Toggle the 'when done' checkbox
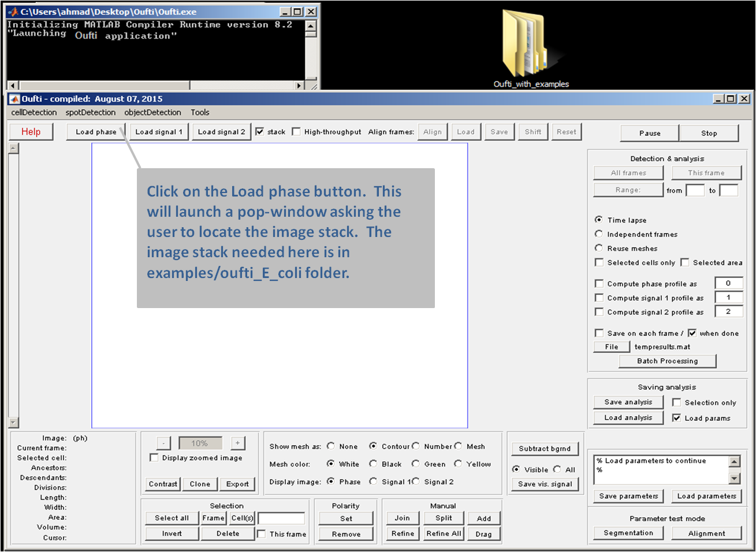 click(x=692, y=334)
